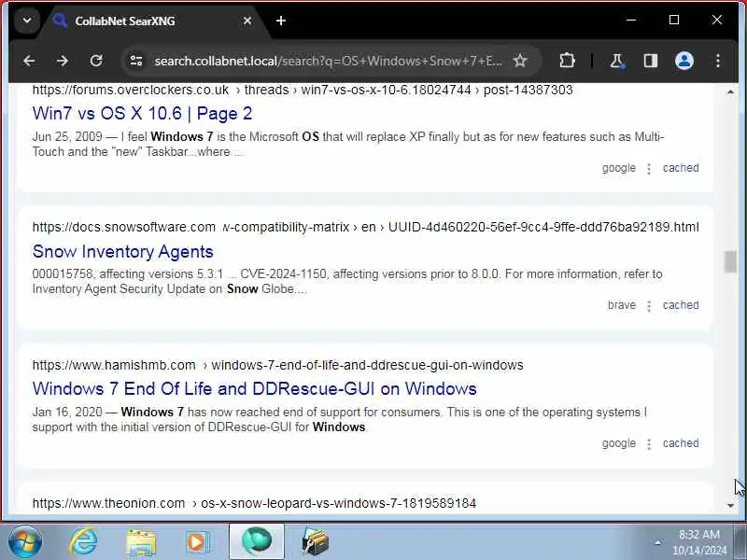Open the browser side panel
The height and width of the screenshot is (560, 747).
pyautogui.click(x=650, y=61)
